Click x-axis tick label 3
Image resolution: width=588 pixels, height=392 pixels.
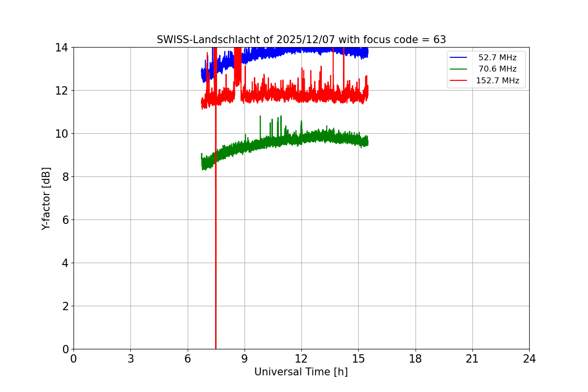[130, 359]
